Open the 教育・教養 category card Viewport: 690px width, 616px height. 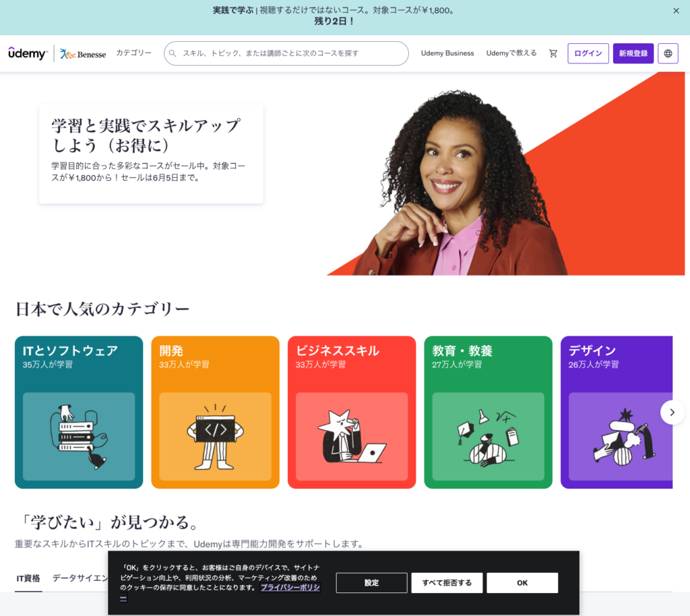[x=488, y=412]
